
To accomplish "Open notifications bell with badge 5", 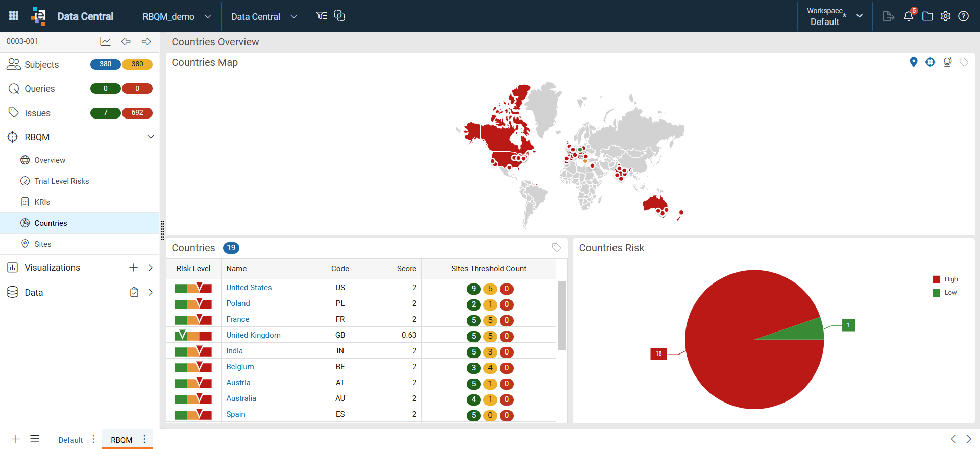I will pyautogui.click(x=909, y=15).
